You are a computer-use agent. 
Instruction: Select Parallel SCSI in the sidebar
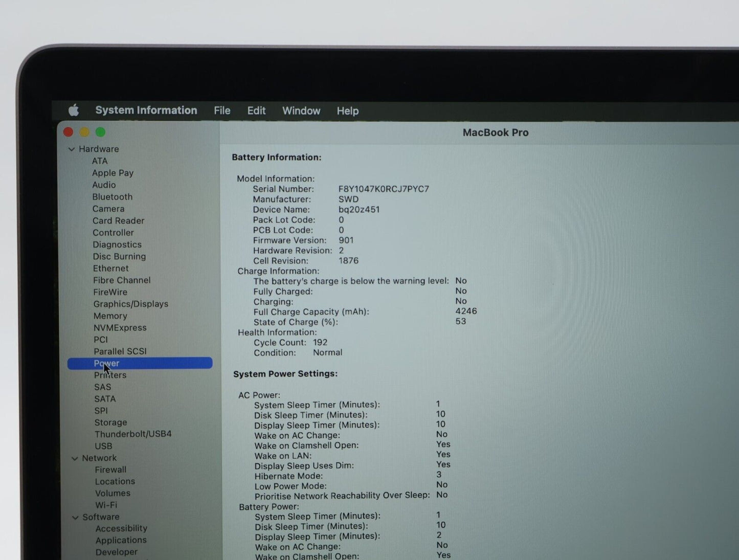click(120, 351)
